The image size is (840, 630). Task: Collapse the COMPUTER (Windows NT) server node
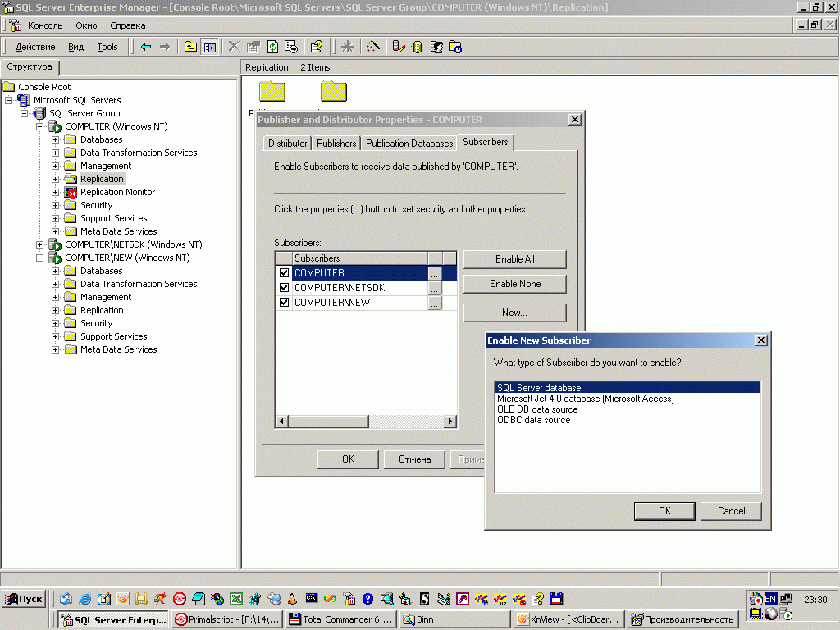click(39, 127)
